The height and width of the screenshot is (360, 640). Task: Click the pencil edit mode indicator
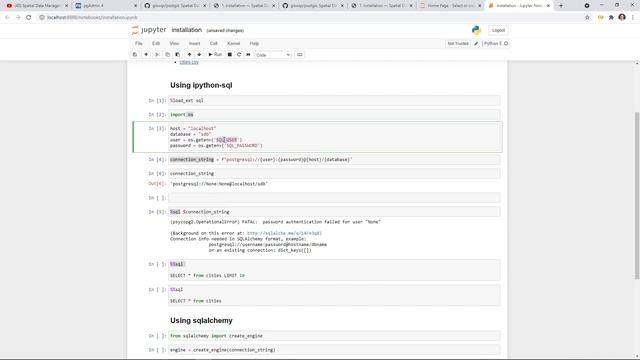476,43
